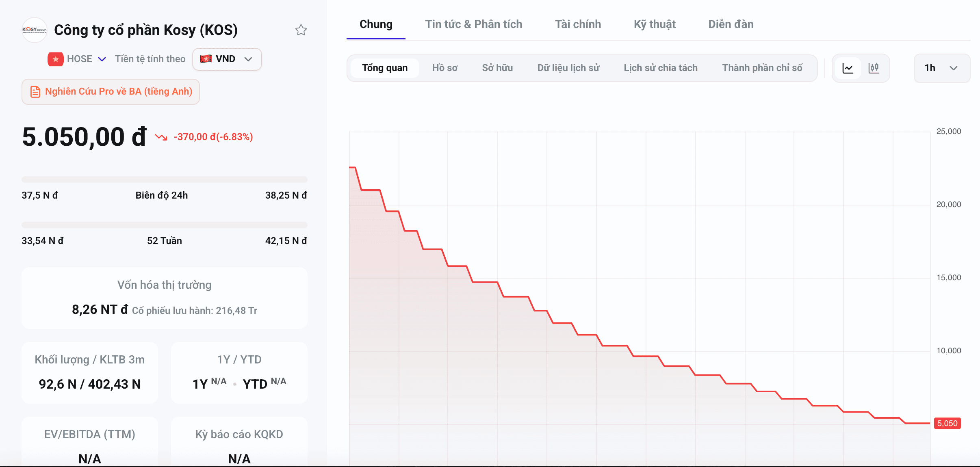Click the EV/EBITDA (TTM) card
Image resolution: width=980 pixels, height=467 pixels.
90,442
